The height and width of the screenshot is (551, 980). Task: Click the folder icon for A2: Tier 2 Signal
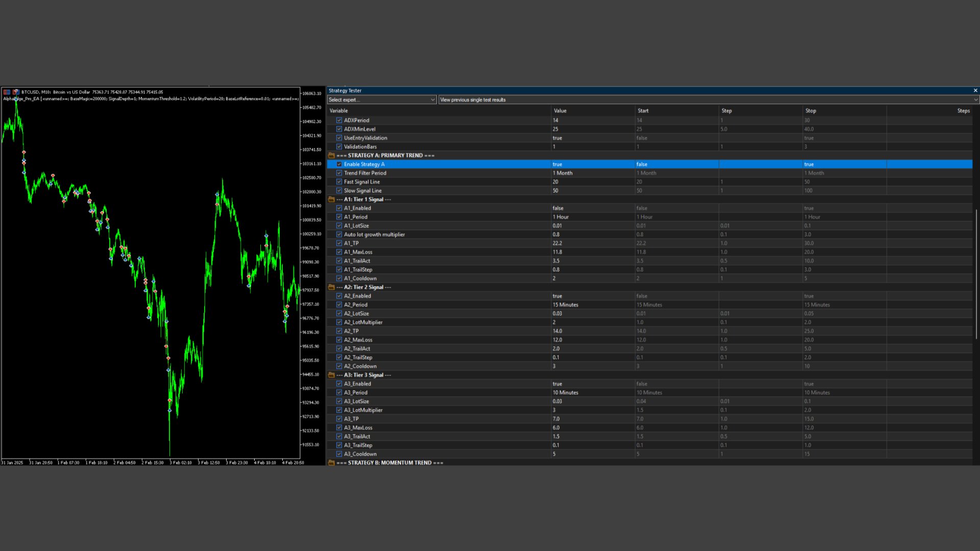point(331,287)
